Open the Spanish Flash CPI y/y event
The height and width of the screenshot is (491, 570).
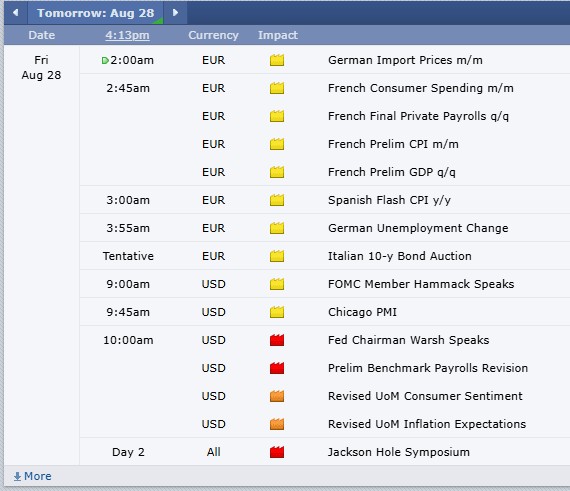tap(389, 200)
